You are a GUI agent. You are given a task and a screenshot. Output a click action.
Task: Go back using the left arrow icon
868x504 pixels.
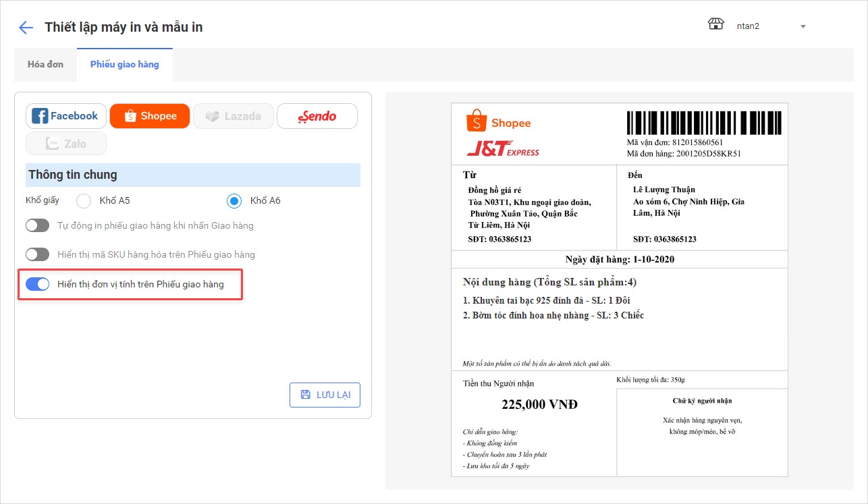26,28
